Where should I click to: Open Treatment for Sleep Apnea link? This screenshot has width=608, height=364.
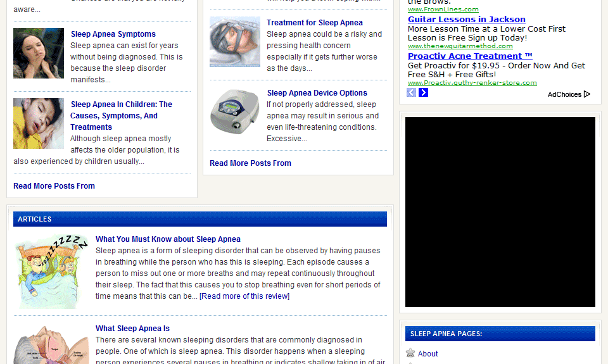click(315, 23)
